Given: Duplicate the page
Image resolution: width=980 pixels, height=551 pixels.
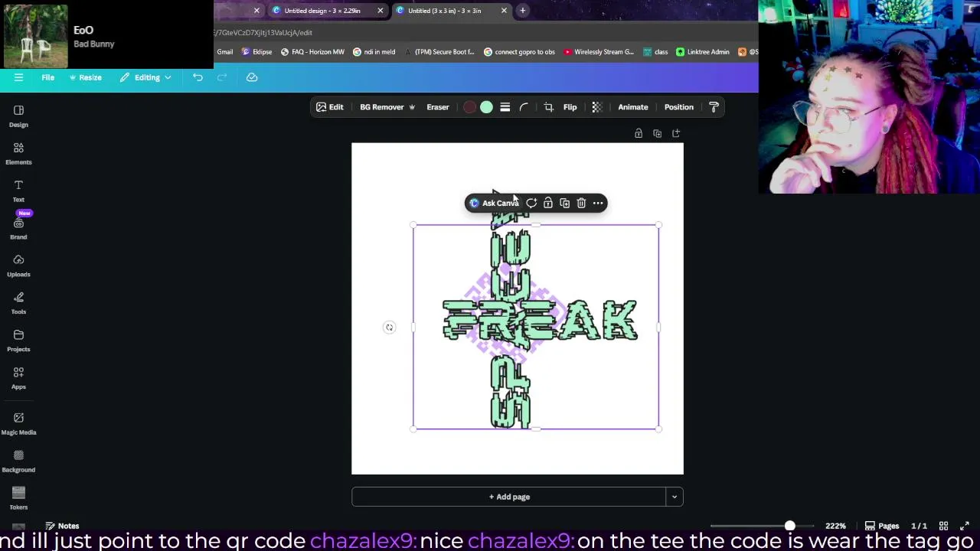Looking at the screenshot, I should point(657,133).
